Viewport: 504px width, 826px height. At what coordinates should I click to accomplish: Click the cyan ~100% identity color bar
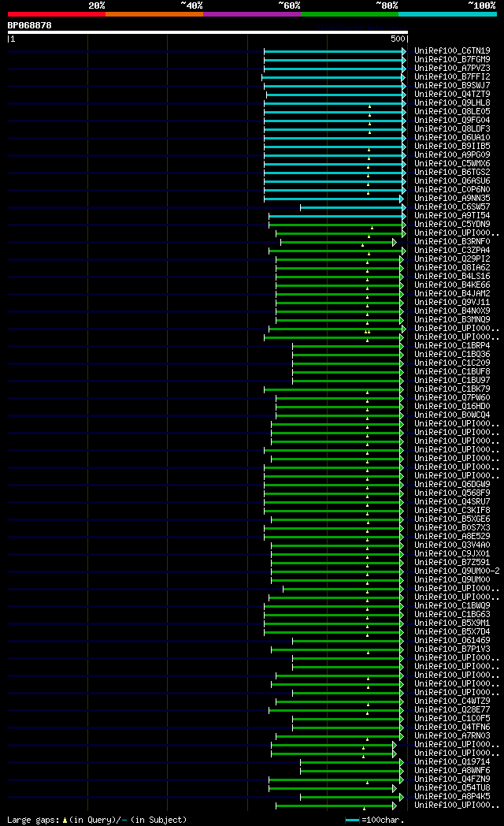click(x=448, y=14)
